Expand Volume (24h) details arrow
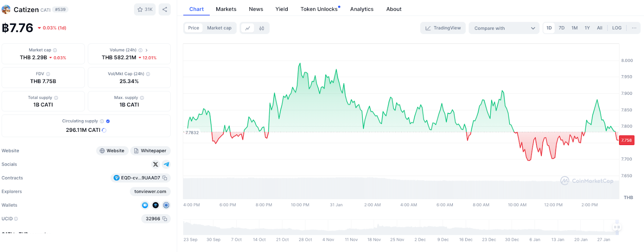 (147, 50)
